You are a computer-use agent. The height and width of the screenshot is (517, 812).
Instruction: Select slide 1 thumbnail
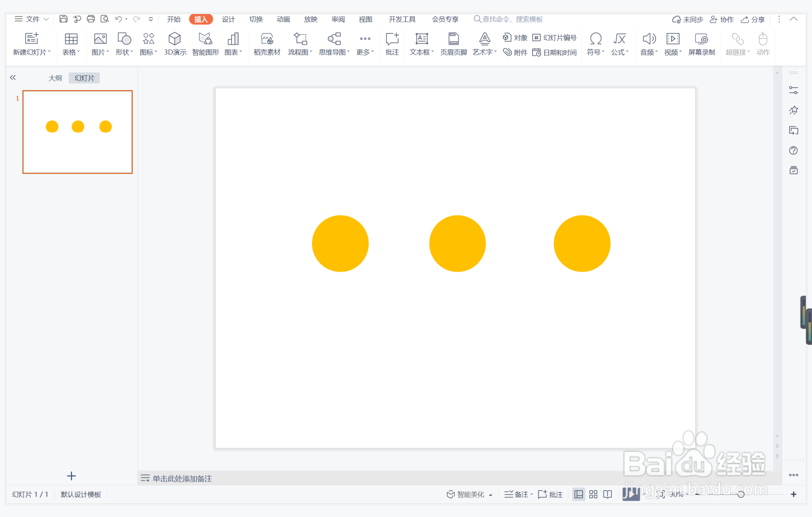pos(77,132)
